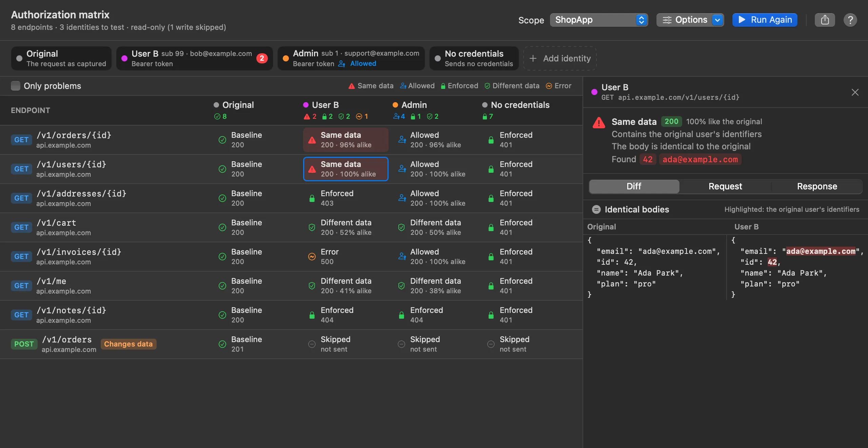This screenshot has height=448, width=868.
Task: Click the lock icon for User B /v1/addresses/{id}
Action: (312, 198)
